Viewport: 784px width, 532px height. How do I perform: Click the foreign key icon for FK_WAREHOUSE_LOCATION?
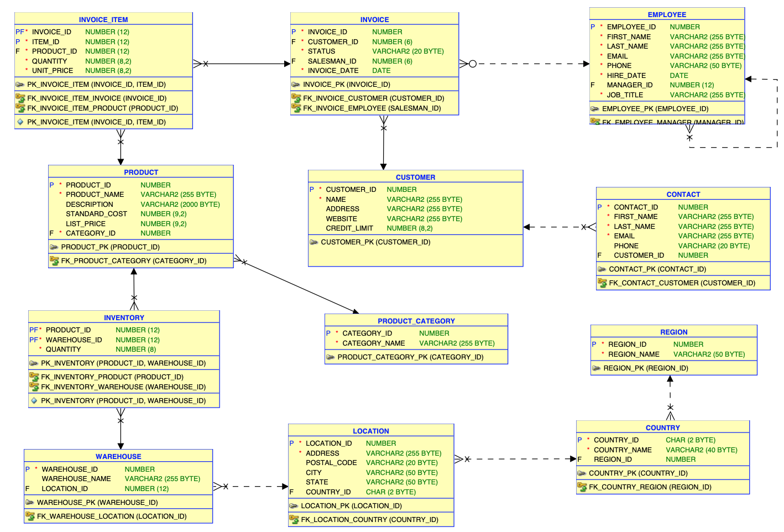(x=30, y=516)
